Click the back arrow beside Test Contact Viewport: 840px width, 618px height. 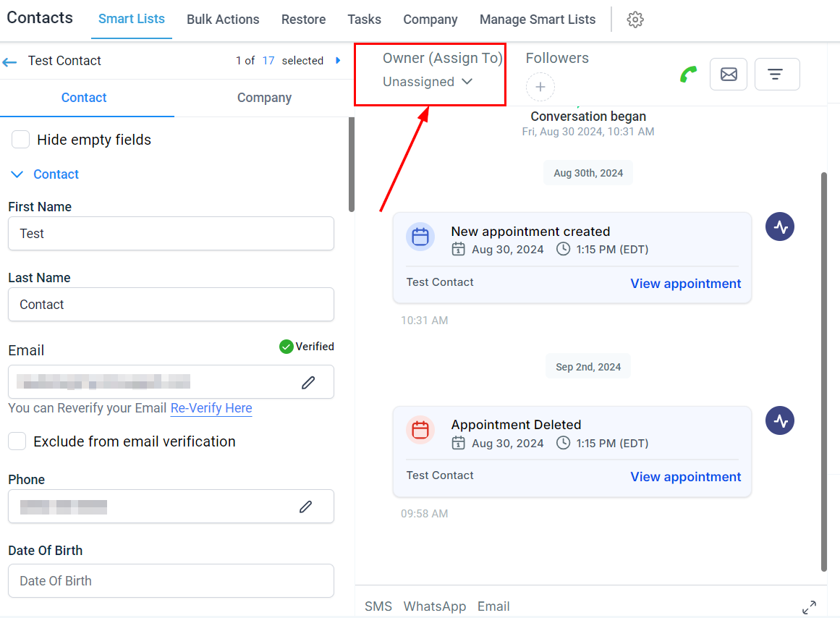point(9,62)
